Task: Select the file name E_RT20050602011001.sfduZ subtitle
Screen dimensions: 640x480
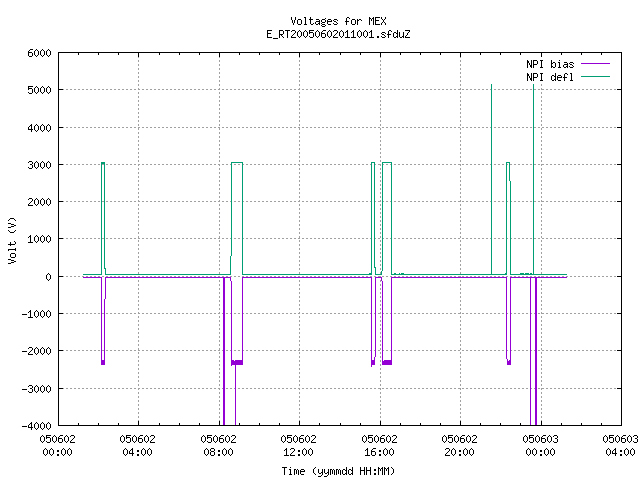Action: pyautogui.click(x=338, y=34)
